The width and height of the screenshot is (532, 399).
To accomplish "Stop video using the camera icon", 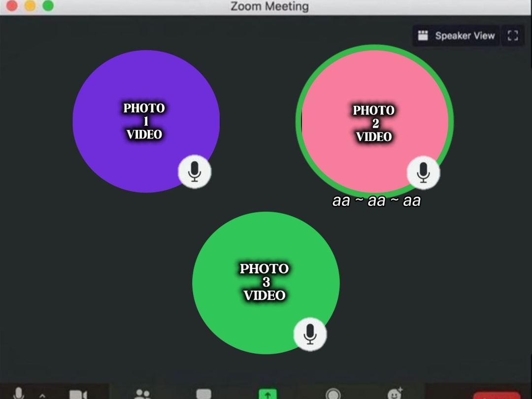I will point(78,395).
